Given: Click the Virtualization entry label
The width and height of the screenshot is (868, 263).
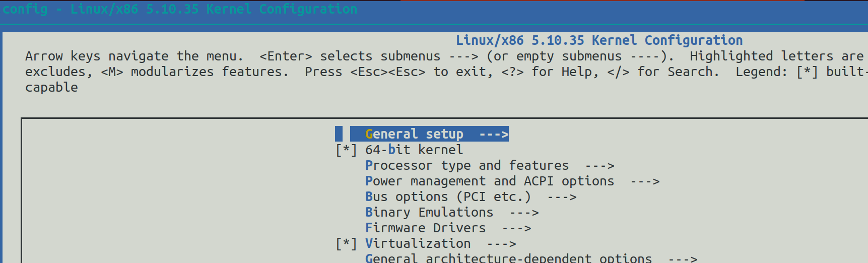Looking at the screenshot, I should [418, 243].
